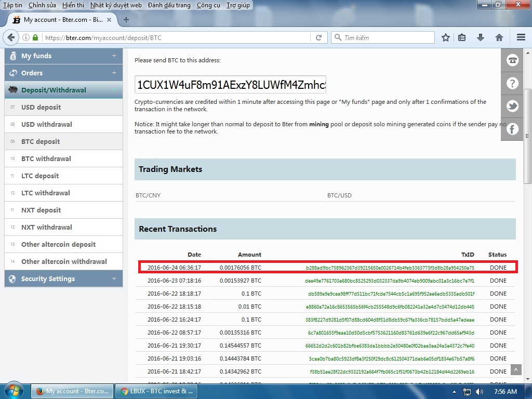Viewport: 532px width, 399px height.
Task: Expand the Security Settings section
Action: 114,278
